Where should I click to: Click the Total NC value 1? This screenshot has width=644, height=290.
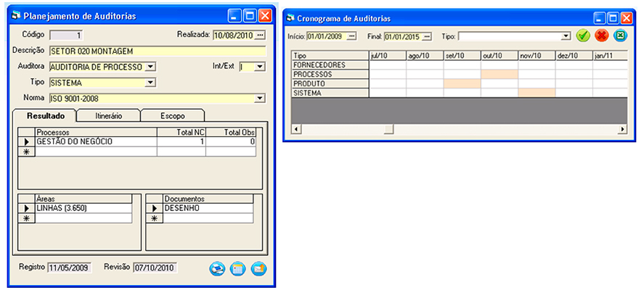pyautogui.click(x=182, y=141)
